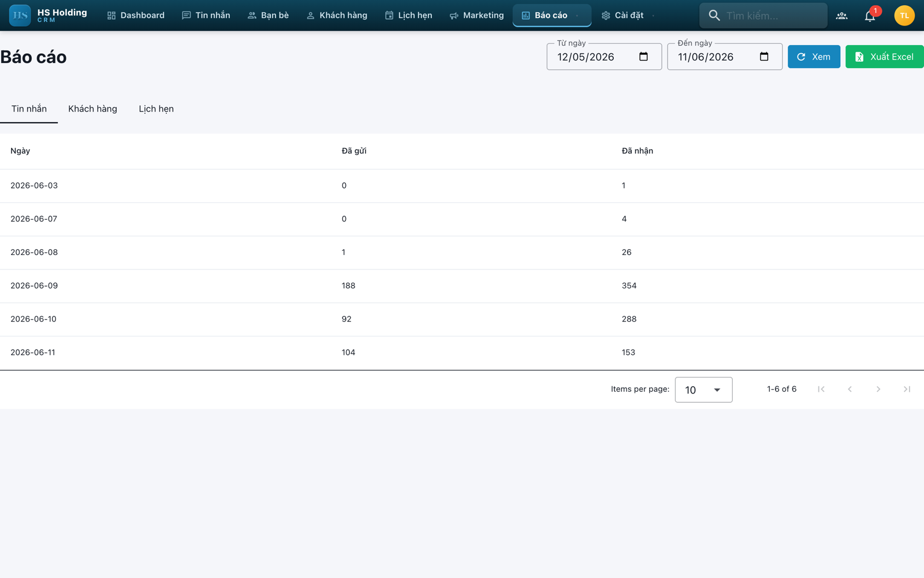Open the Items per page dropdown
This screenshot has width=924, height=578.
point(703,390)
